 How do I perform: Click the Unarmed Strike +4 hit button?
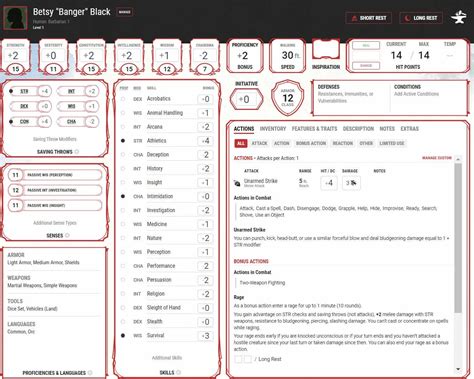pyautogui.click(x=329, y=183)
